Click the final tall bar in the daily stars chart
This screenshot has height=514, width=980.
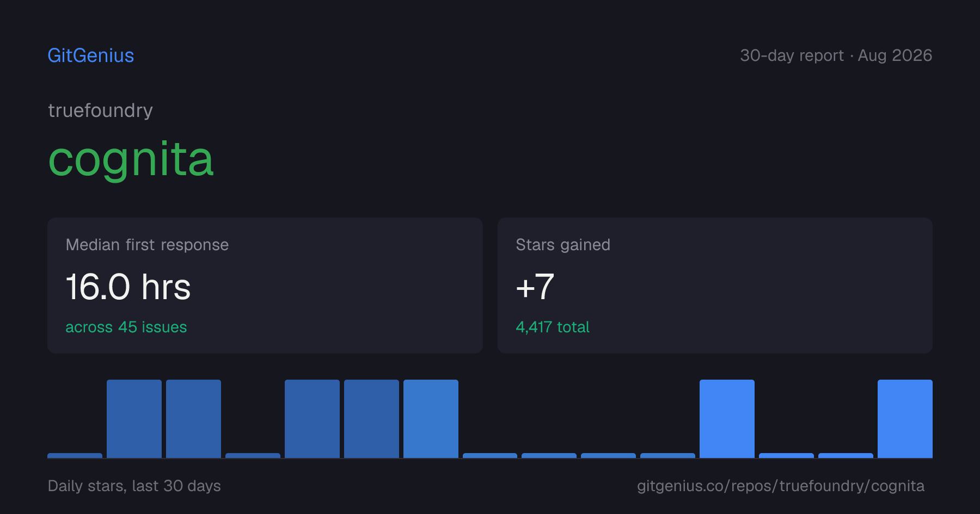pyautogui.click(x=905, y=419)
